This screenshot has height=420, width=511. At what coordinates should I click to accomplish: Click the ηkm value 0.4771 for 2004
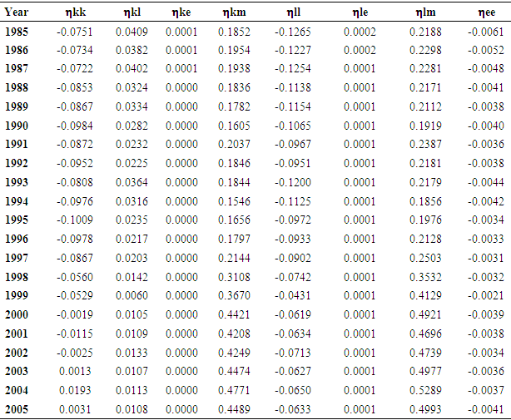click(x=233, y=390)
